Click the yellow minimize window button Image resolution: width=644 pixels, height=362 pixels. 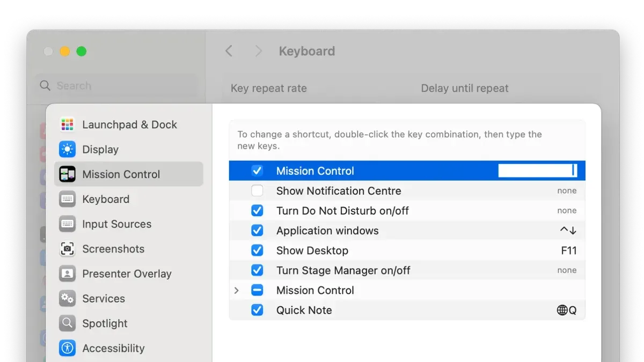(x=65, y=51)
